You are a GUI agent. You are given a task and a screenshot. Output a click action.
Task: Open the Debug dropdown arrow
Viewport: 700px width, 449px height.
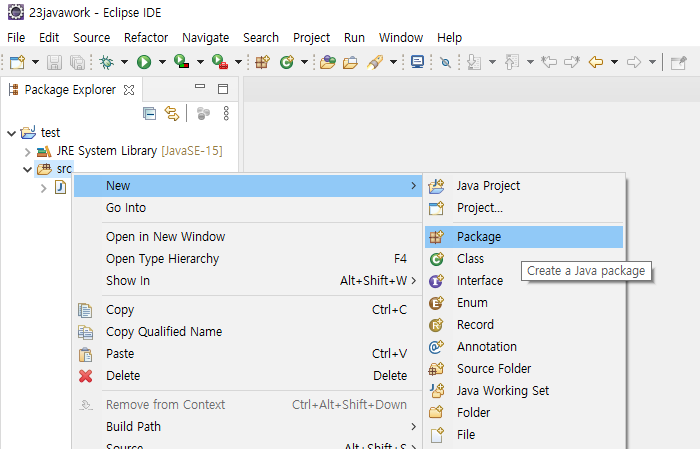click(125, 62)
